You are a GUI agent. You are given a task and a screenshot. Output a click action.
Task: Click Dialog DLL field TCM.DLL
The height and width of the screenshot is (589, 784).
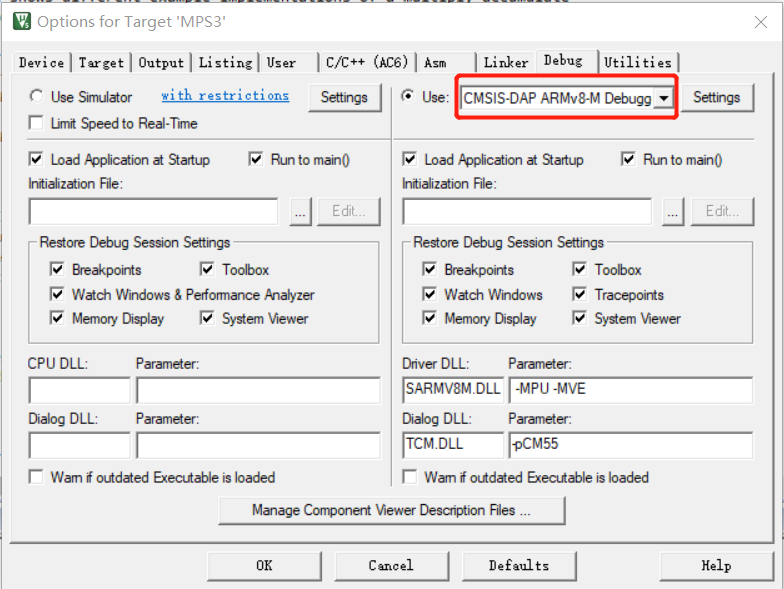tap(453, 445)
